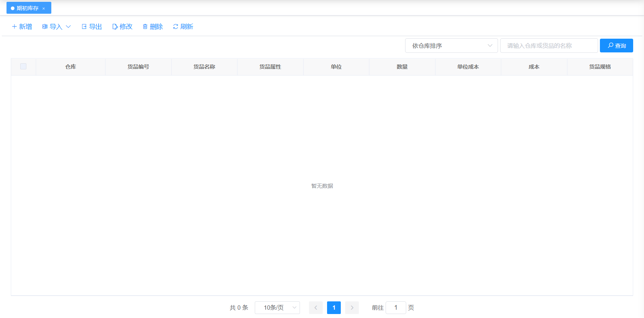Click the 单位成本 column header
Image resolution: width=644 pixels, height=318 pixels.
468,67
